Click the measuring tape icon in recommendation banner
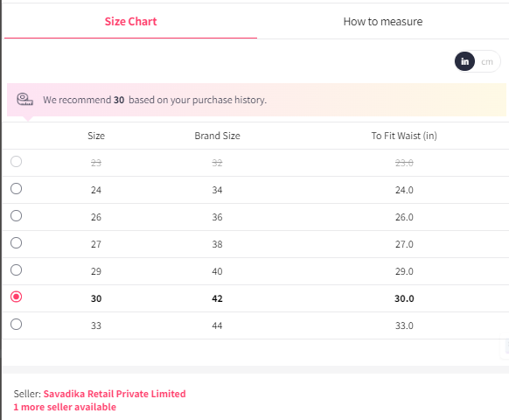 click(x=25, y=100)
